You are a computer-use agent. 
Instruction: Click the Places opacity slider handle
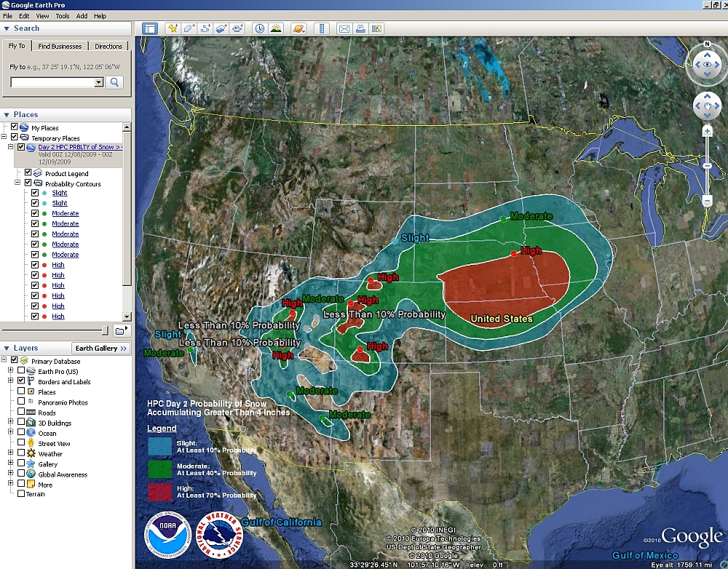[x=105, y=330]
